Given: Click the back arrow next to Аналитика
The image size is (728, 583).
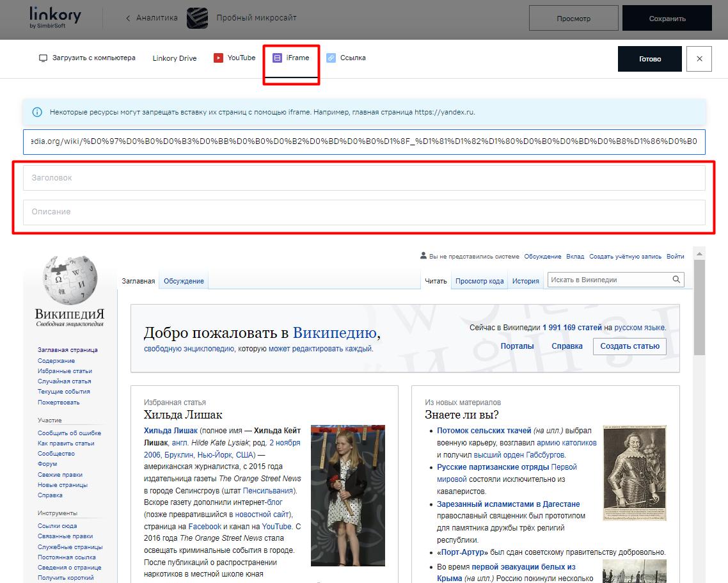Looking at the screenshot, I should [128, 19].
